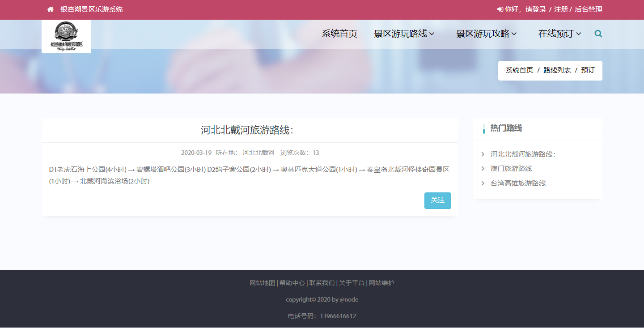Open the 在线预订 dropdown menu
Viewport: 644px width, 328px height.
pos(559,34)
